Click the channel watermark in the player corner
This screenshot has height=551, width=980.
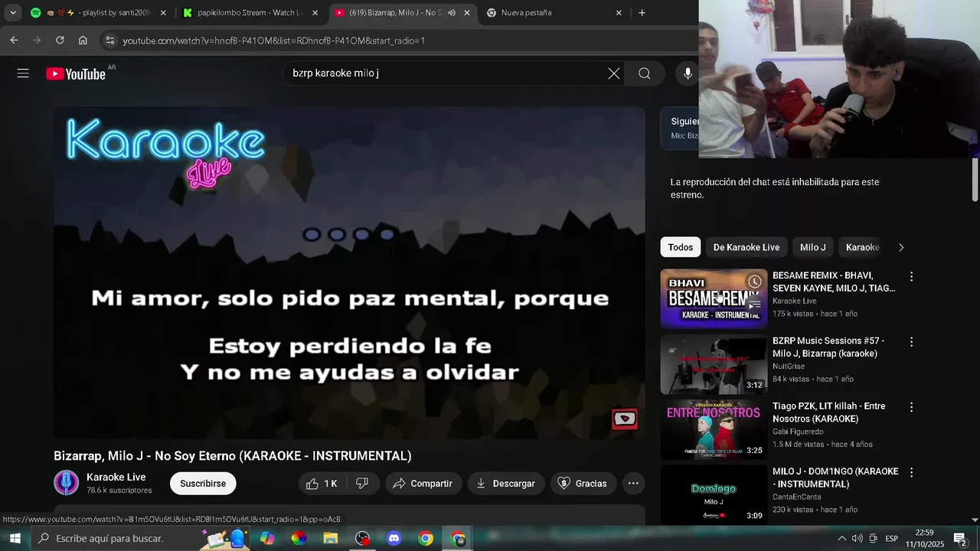625,419
